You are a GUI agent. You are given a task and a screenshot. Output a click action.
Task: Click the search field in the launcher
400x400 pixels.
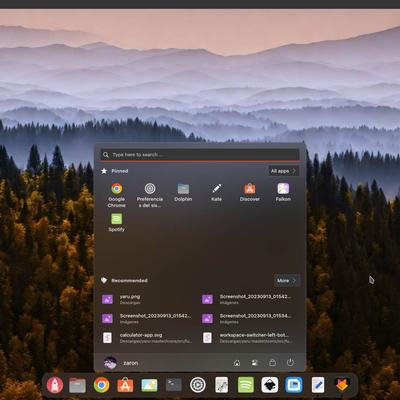pos(200,155)
